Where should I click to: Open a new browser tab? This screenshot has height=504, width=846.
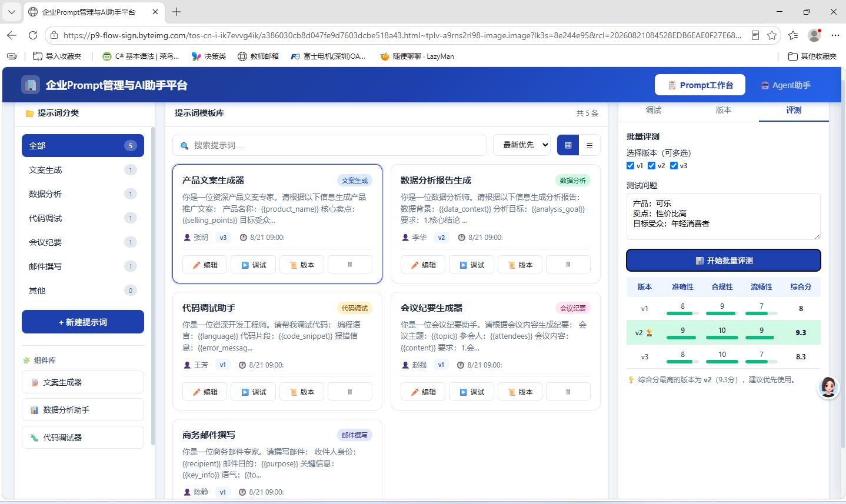pyautogui.click(x=176, y=12)
